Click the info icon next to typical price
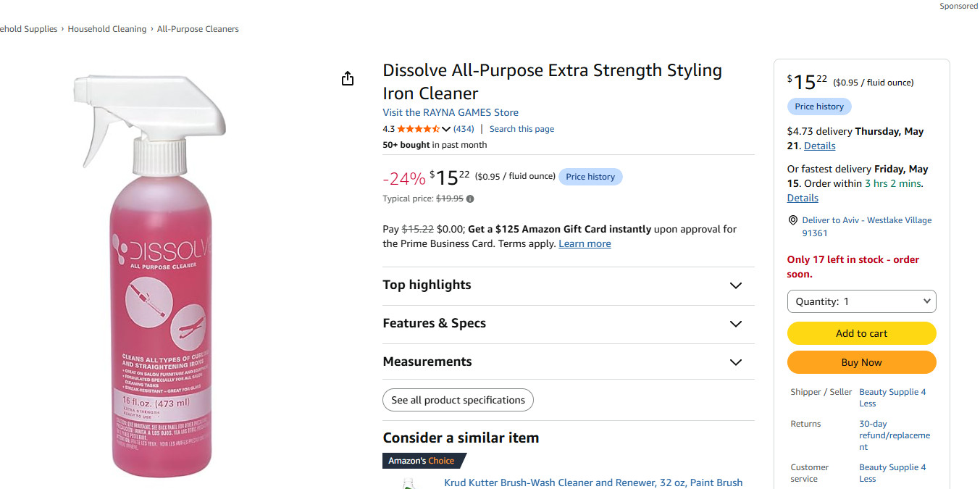This screenshot has width=980, height=489. pos(470,198)
